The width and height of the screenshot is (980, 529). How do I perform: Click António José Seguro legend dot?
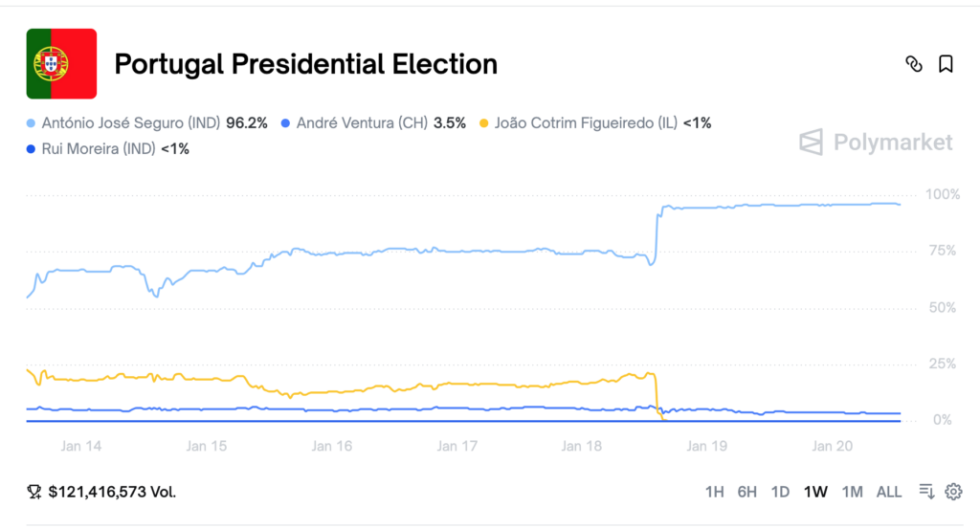click(x=32, y=123)
